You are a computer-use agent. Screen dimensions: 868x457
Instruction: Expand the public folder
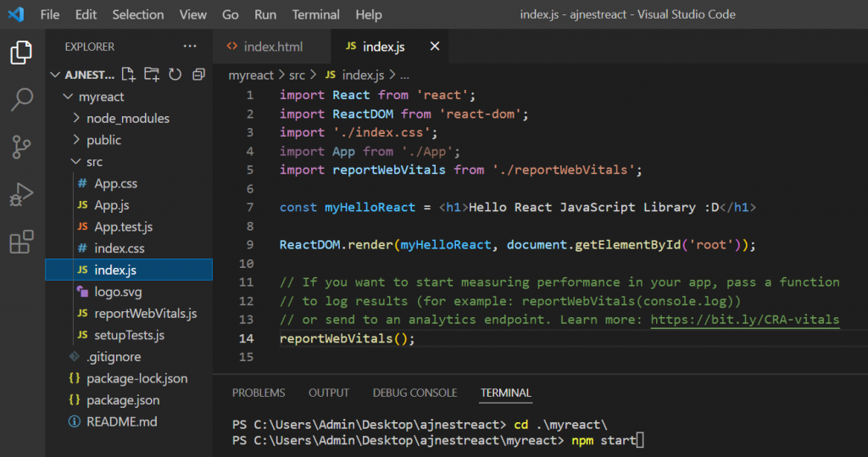pyautogui.click(x=103, y=140)
